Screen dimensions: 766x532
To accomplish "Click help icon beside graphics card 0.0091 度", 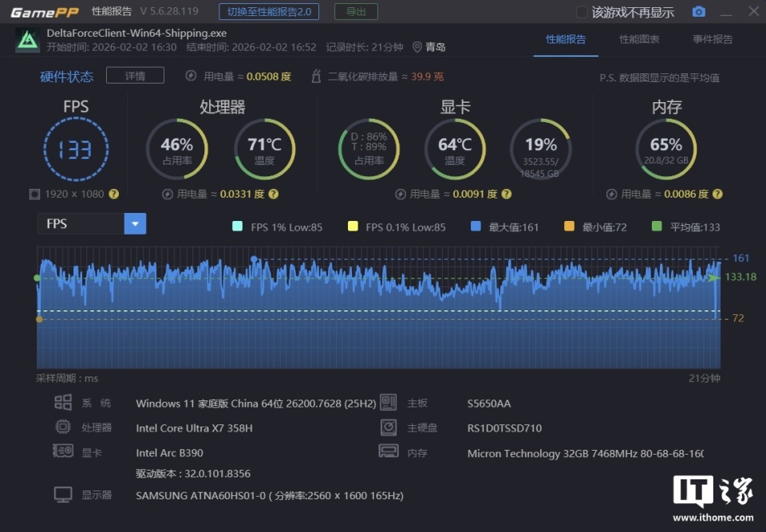I will (507, 194).
